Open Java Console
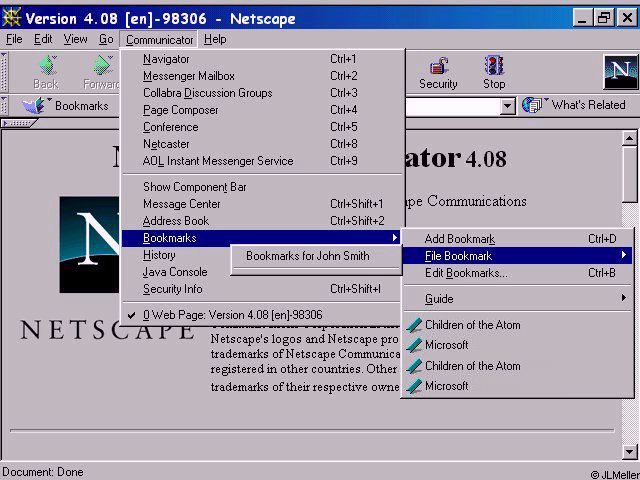The width and height of the screenshot is (640, 480). coord(176,272)
